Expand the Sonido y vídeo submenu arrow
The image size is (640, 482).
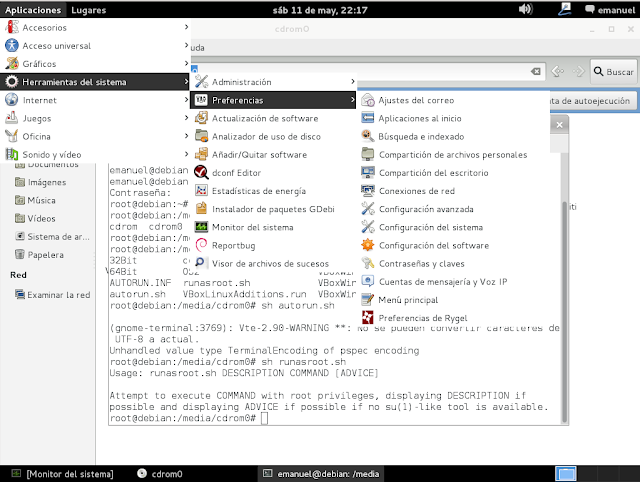(186, 154)
